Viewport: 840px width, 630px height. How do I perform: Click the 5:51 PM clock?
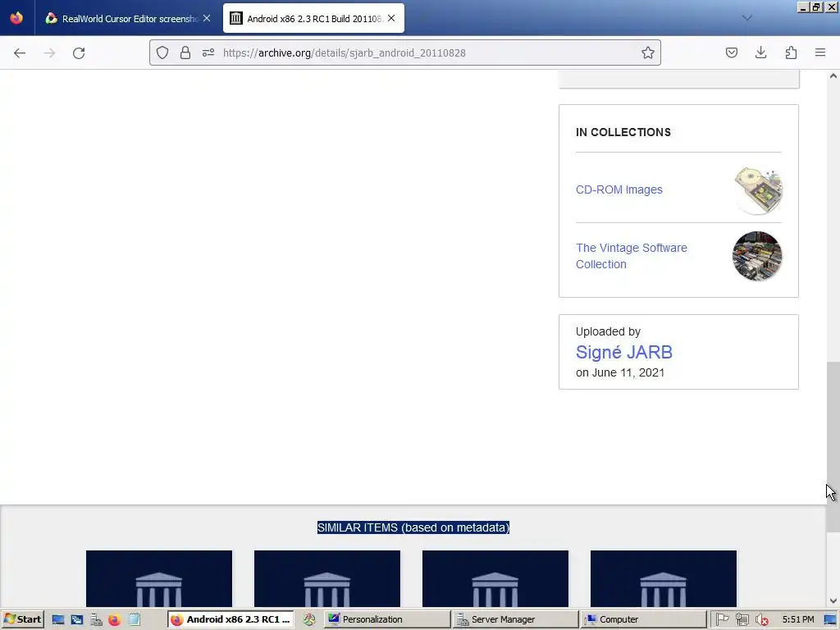[797, 620]
